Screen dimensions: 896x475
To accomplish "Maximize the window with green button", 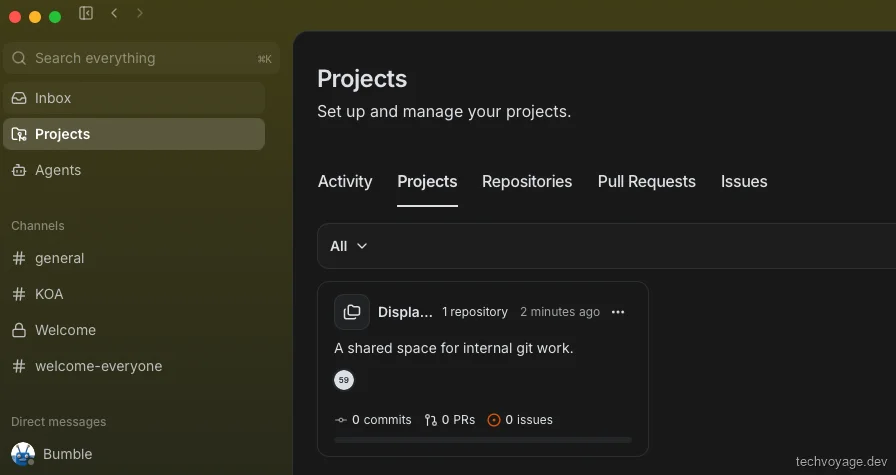I will (55, 17).
